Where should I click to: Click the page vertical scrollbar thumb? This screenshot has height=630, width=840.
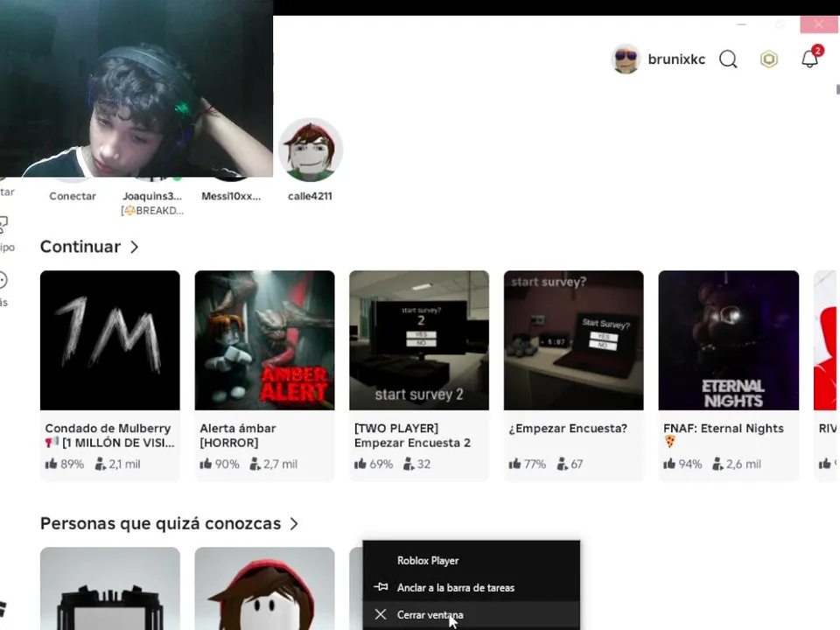837,89
